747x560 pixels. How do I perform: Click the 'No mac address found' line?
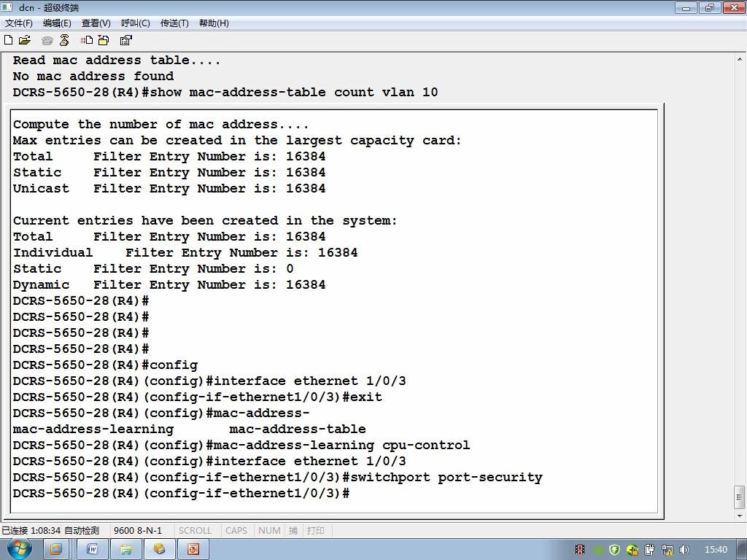[x=93, y=76]
